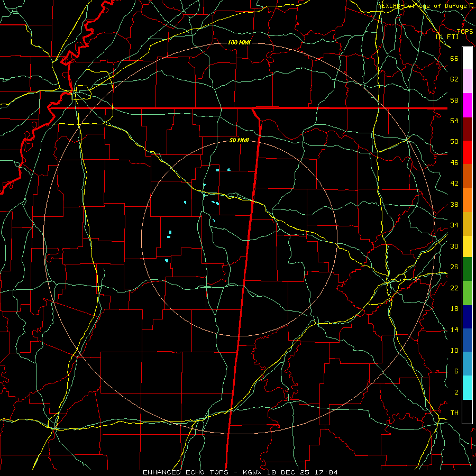476x476 pixels.
Task: Pick the bright red legend swatch
Action: (467, 152)
